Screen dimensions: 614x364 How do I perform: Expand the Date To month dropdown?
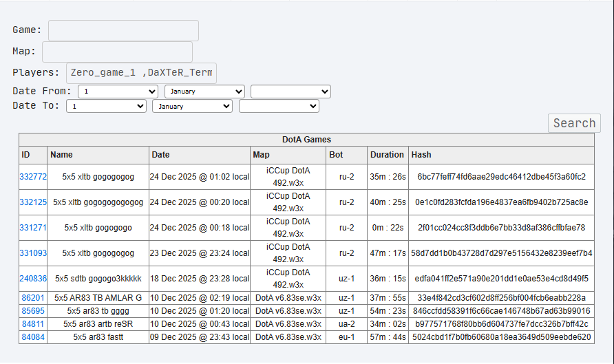[192, 106]
